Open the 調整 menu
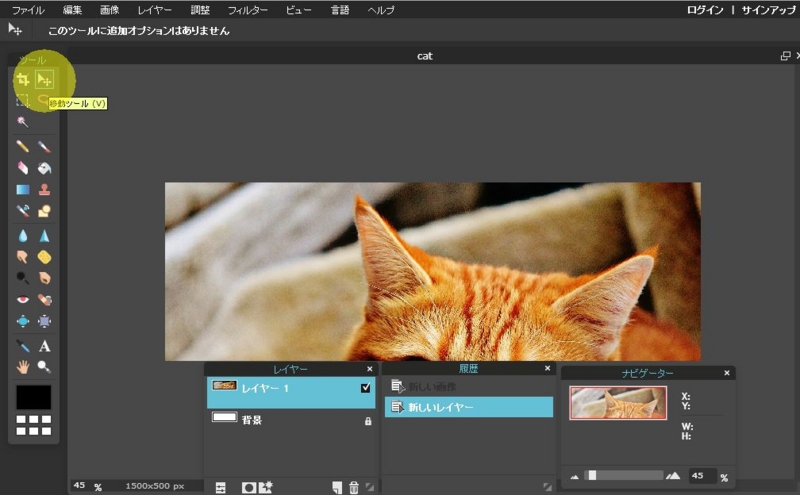This screenshot has width=800, height=495. click(x=199, y=10)
